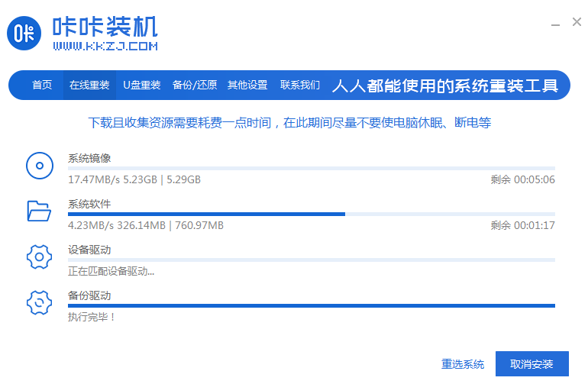
Task: Click the backup driver sync gear icon
Action: click(x=38, y=302)
